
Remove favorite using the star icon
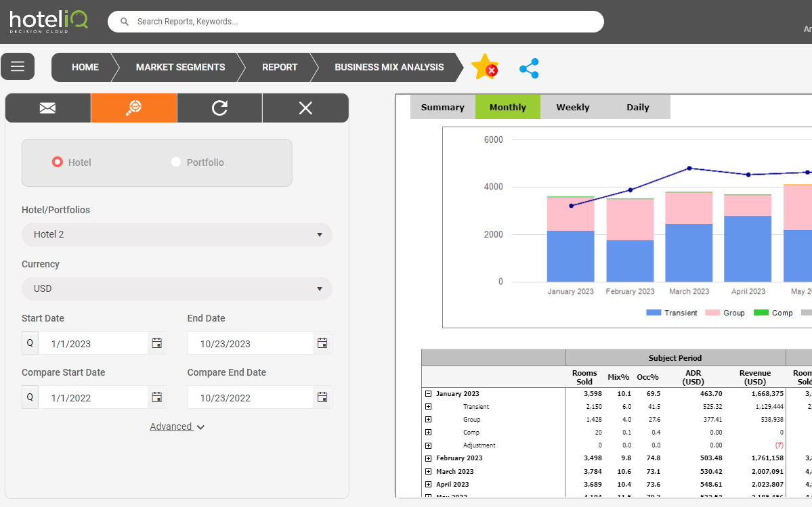[484, 67]
